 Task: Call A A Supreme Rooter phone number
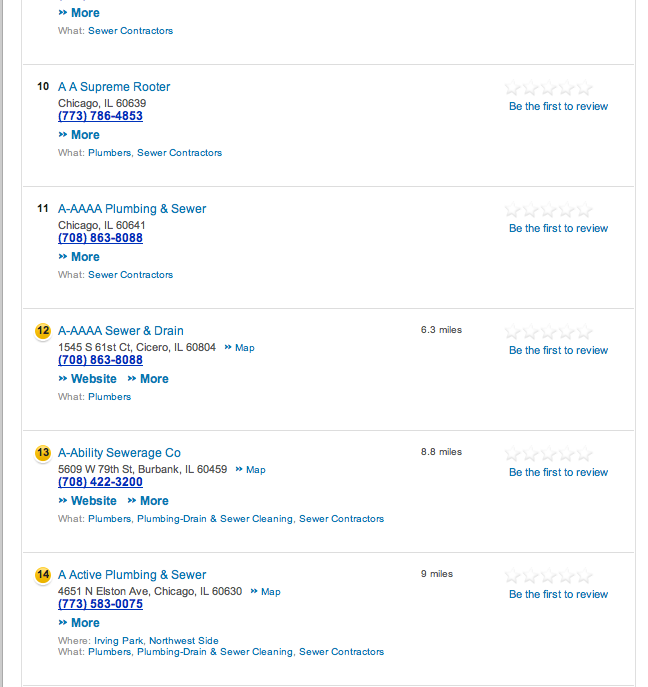(x=100, y=116)
